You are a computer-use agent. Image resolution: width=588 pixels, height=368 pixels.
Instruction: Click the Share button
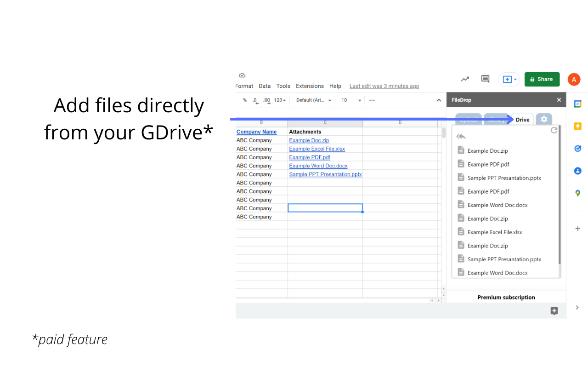tap(542, 79)
